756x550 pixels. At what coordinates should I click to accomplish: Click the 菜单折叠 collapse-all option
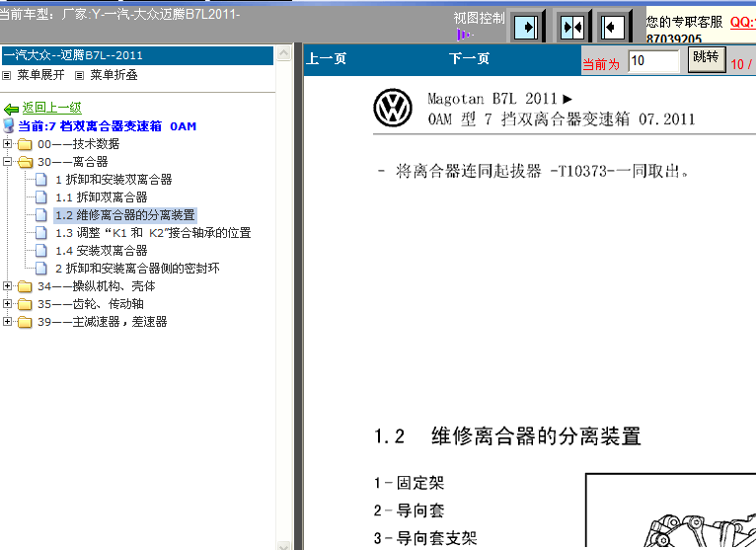[113, 75]
